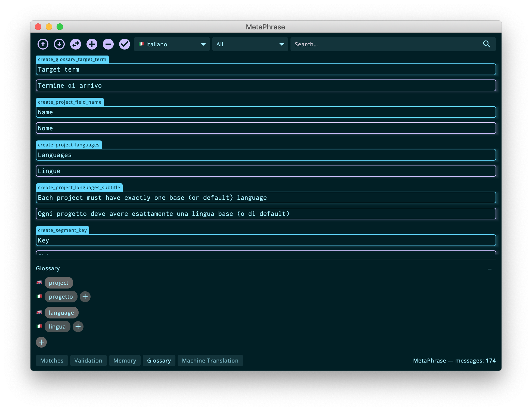The image size is (532, 411).
Task: Select the 'Target term' source field
Action: pos(266,69)
